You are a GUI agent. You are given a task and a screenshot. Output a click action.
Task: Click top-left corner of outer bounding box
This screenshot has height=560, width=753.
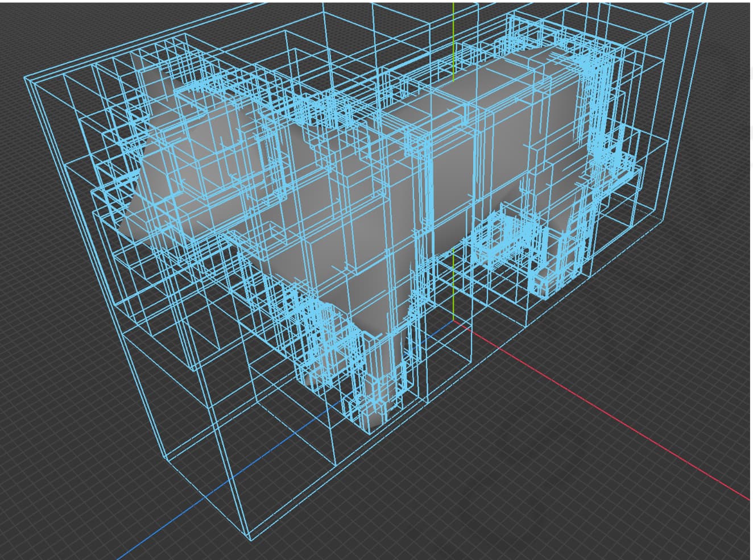(25, 77)
